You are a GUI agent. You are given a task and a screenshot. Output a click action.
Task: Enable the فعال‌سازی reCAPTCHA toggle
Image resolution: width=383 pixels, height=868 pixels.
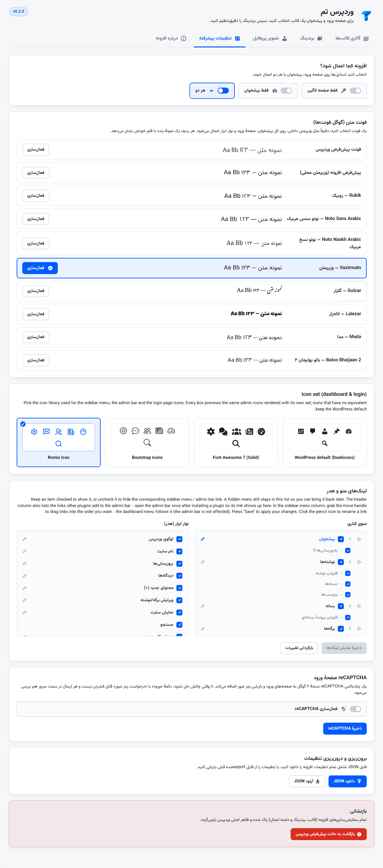pyautogui.click(x=355, y=709)
